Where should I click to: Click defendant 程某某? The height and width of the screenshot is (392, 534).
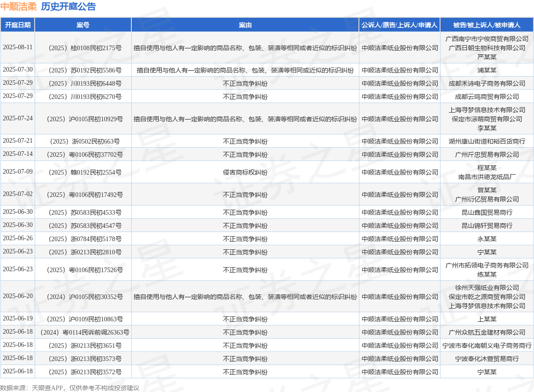click(x=487, y=168)
